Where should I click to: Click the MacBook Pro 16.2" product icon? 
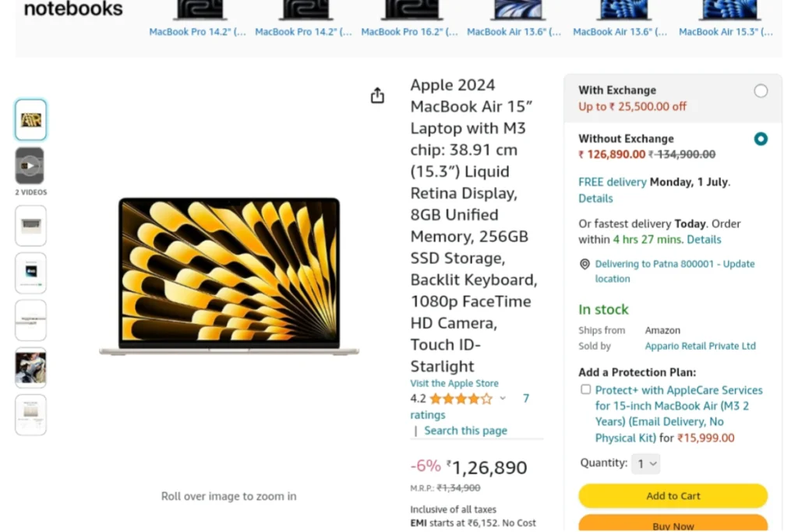pos(411,9)
